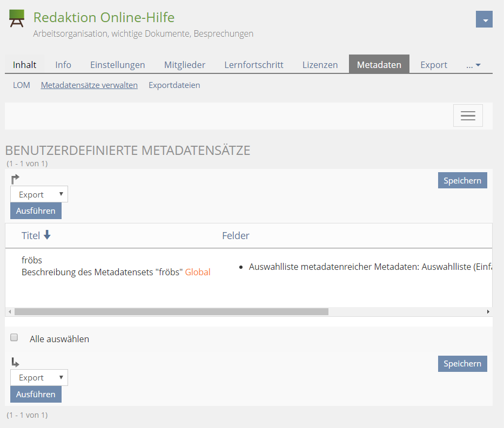
Task: Switch to the Einstellungen tab
Action: pyautogui.click(x=117, y=65)
